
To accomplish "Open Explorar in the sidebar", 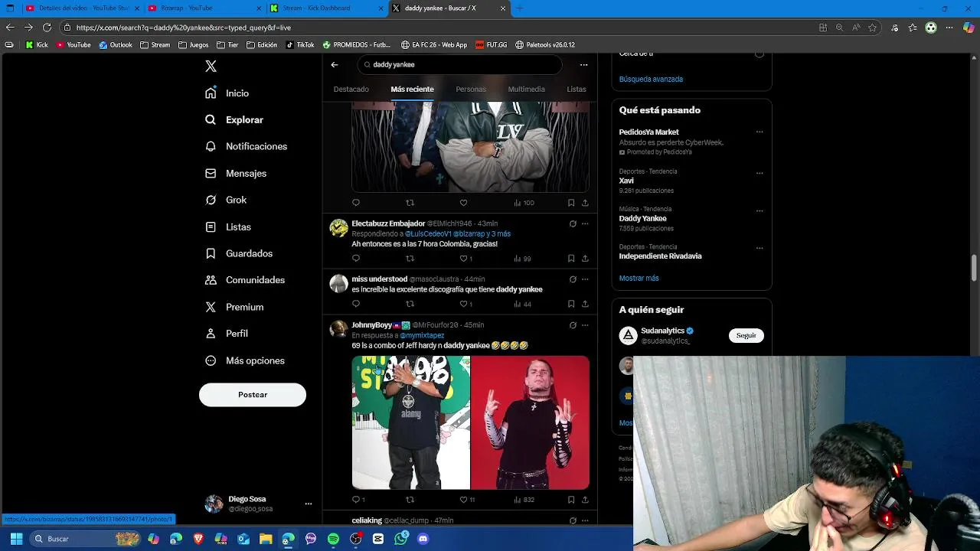I will 234,120.
